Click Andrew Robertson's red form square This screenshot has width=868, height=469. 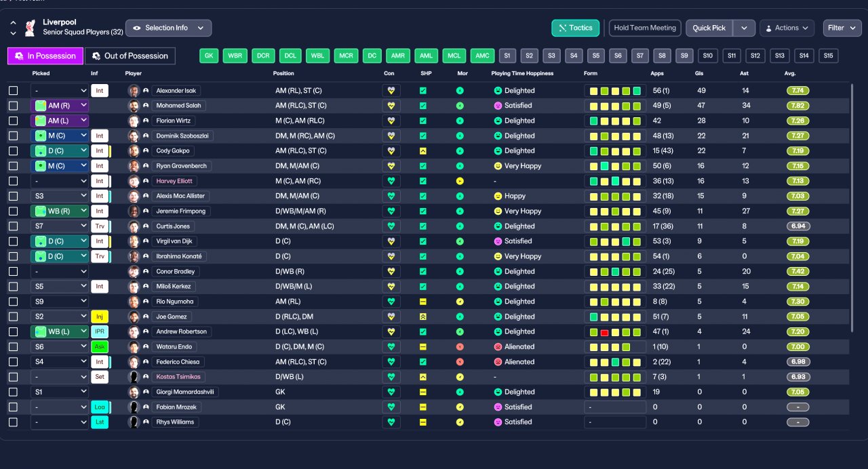pos(604,332)
